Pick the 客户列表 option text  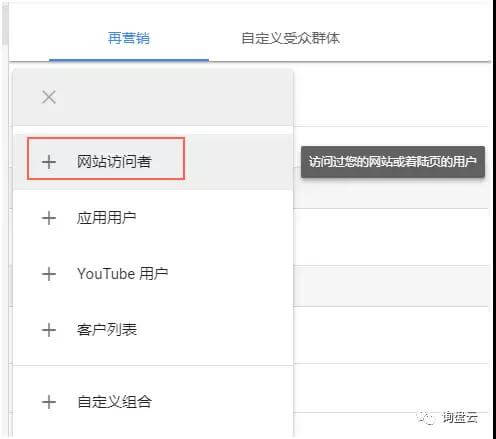[x=107, y=330]
